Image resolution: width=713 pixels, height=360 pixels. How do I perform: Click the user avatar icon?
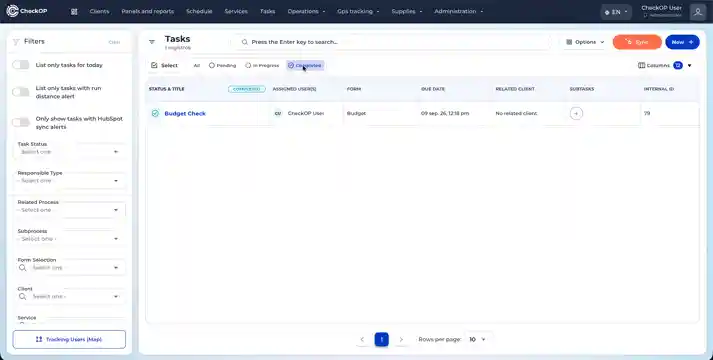pyautogui.click(x=698, y=12)
